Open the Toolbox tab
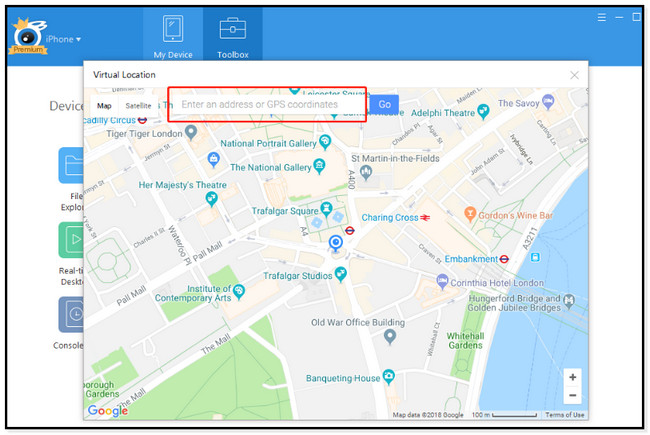 [x=233, y=36]
